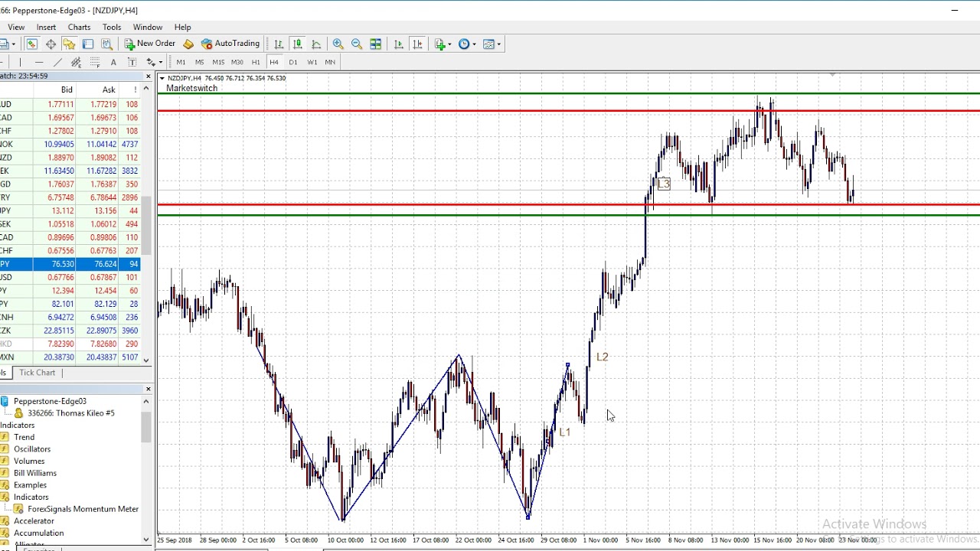Screen dimensions: 980x551
Task: Open the Tools menu
Action: click(112, 27)
